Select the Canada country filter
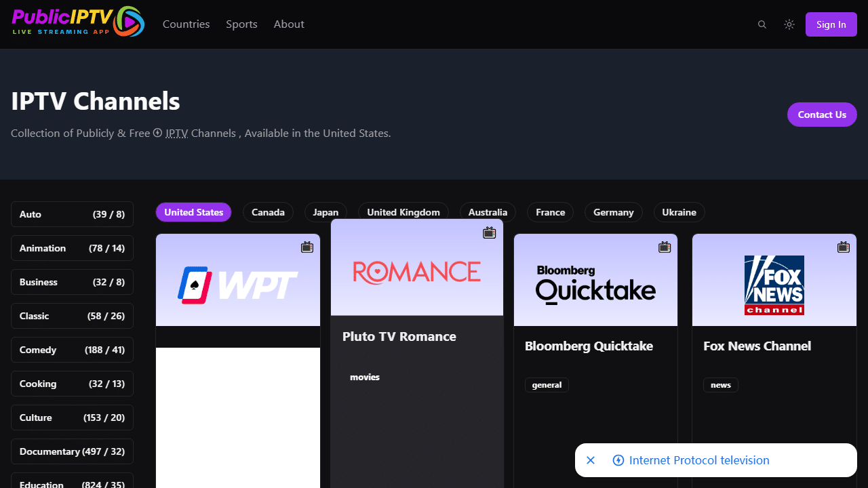This screenshot has height=488, width=868. point(268,212)
